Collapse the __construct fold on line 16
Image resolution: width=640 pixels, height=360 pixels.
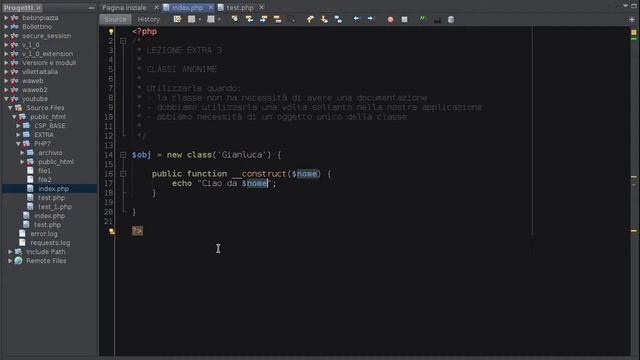point(123,174)
